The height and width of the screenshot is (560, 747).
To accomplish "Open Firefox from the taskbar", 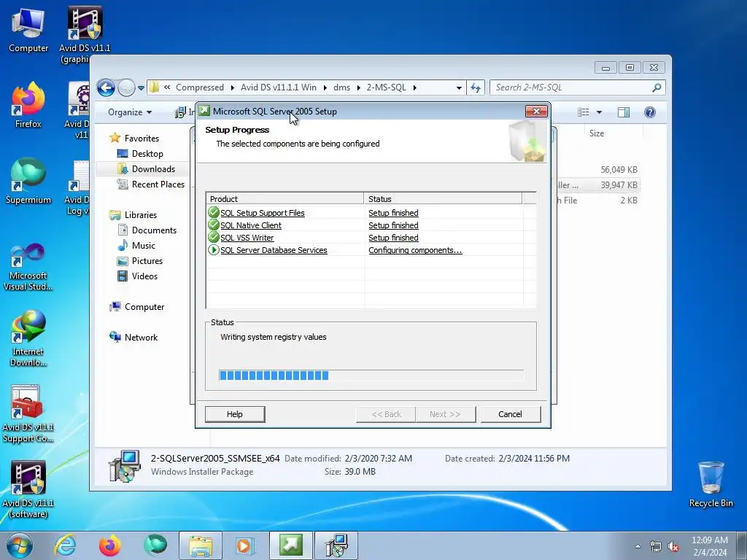I will point(110,545).
